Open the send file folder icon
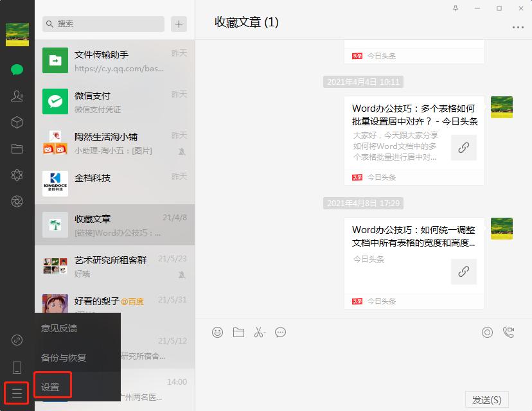Screen dimensions: 532x411 238,332
